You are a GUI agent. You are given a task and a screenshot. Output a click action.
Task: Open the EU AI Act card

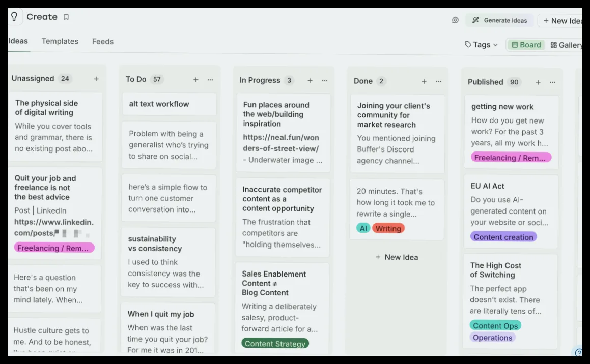(x=511, y=211)
